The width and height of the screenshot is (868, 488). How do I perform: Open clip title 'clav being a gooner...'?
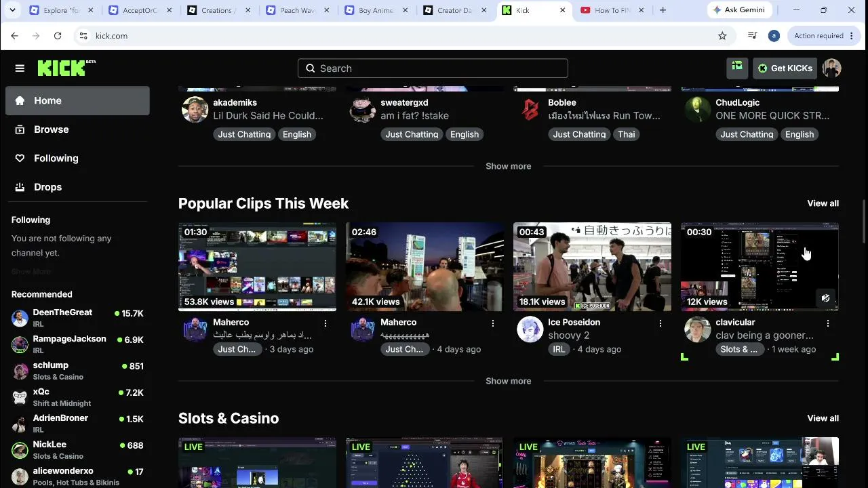pyautogui.click(x=764, y=335)
